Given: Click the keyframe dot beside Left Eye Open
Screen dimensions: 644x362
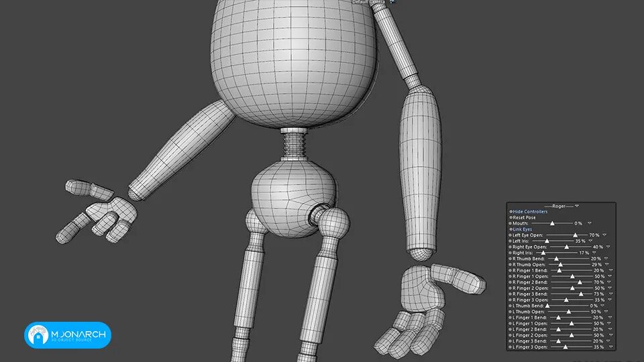Looking at the screenshot, I should coord(510,235).
